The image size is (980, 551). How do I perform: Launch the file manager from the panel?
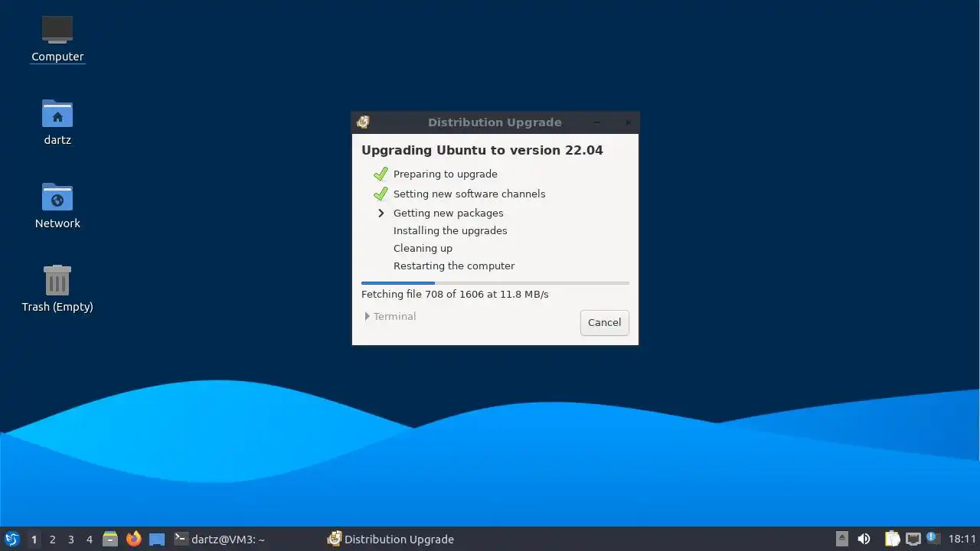tap(110, 539)
